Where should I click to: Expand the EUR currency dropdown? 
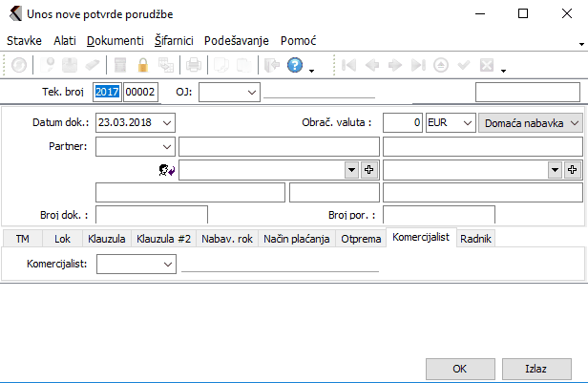466,123
